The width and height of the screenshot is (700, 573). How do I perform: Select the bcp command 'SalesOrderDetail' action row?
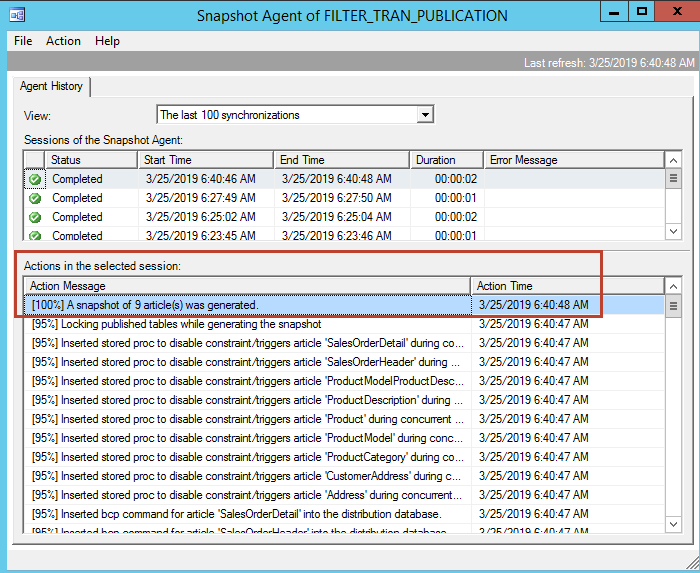click(x=247, y=514)
